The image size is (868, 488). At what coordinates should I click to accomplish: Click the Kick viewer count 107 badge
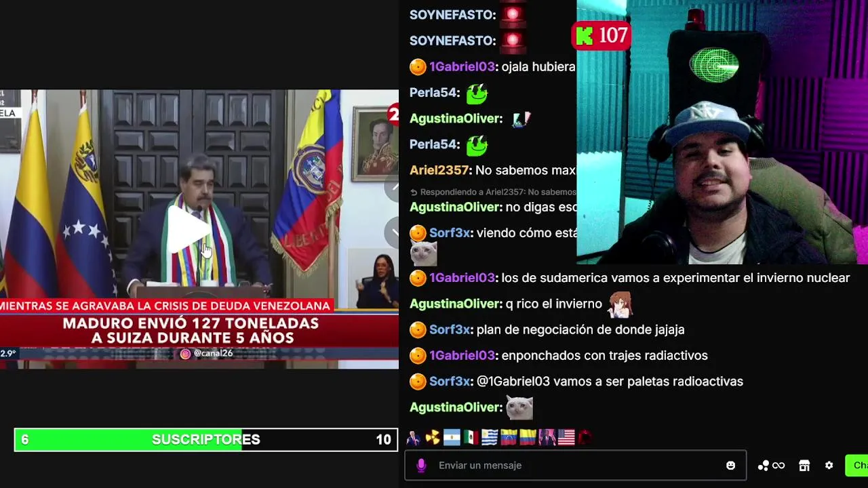point(601,35)
